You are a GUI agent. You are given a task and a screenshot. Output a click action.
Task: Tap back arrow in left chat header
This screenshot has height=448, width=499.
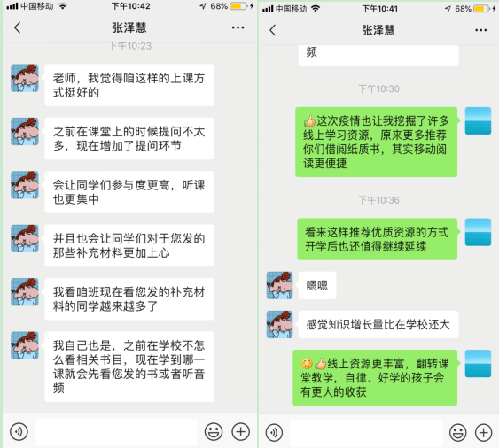pos(18,28)
